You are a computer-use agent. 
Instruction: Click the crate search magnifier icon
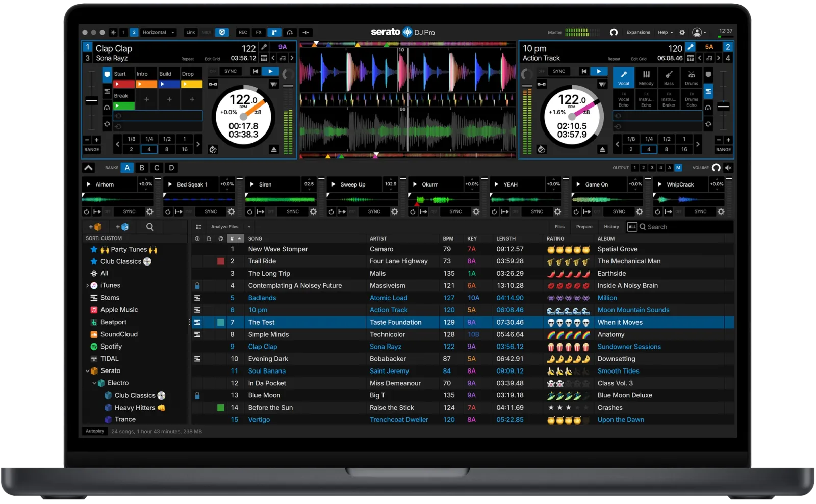[x=149, y=227]
